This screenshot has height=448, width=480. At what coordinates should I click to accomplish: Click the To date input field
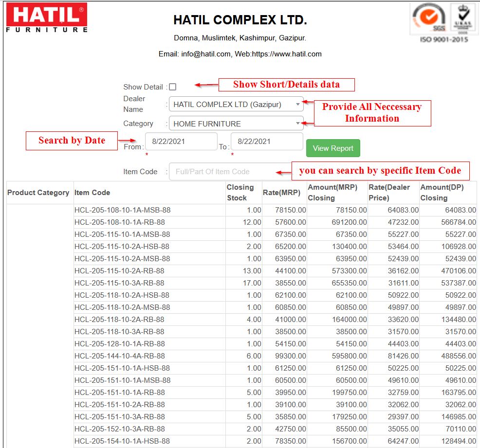[267, 141]
